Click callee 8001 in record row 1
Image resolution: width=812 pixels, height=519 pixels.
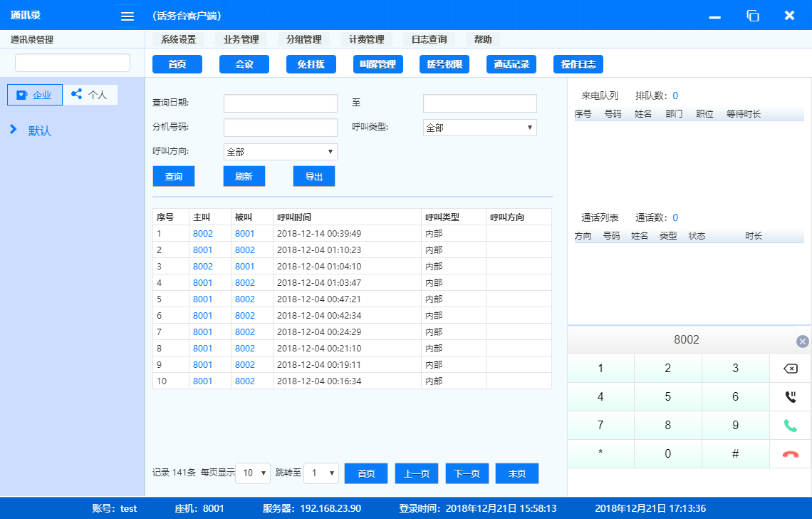point(245,234)
